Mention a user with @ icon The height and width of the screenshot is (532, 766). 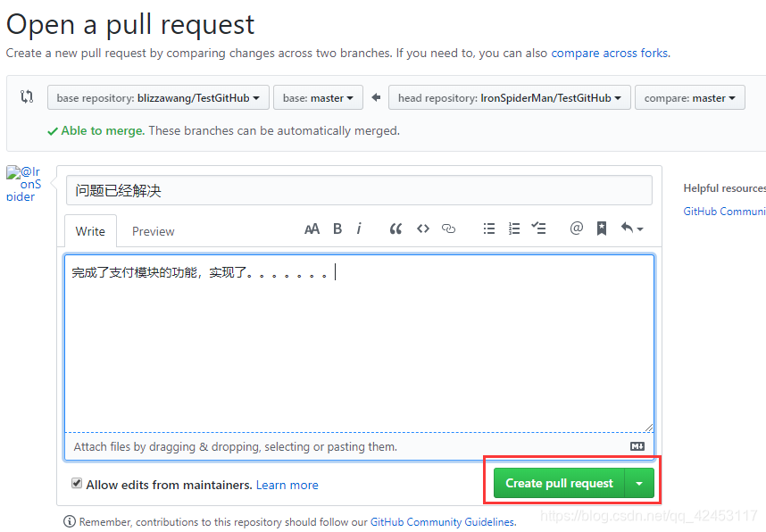pos(577,229)
